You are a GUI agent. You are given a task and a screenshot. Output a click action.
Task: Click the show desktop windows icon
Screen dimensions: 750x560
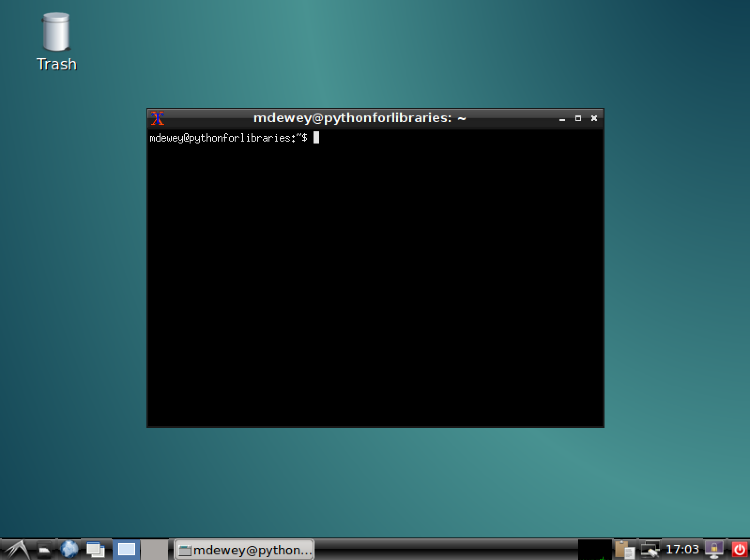96,550
